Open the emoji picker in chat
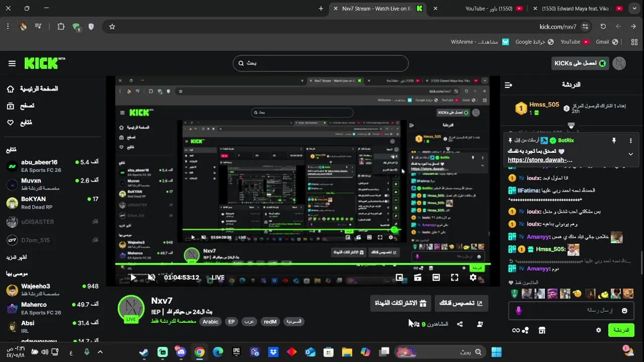 624,311
